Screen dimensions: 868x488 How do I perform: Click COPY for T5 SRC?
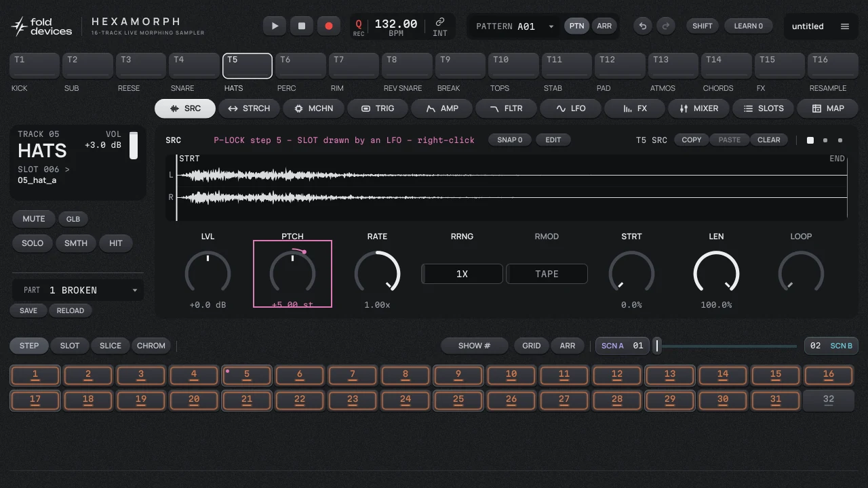[692, 140]
